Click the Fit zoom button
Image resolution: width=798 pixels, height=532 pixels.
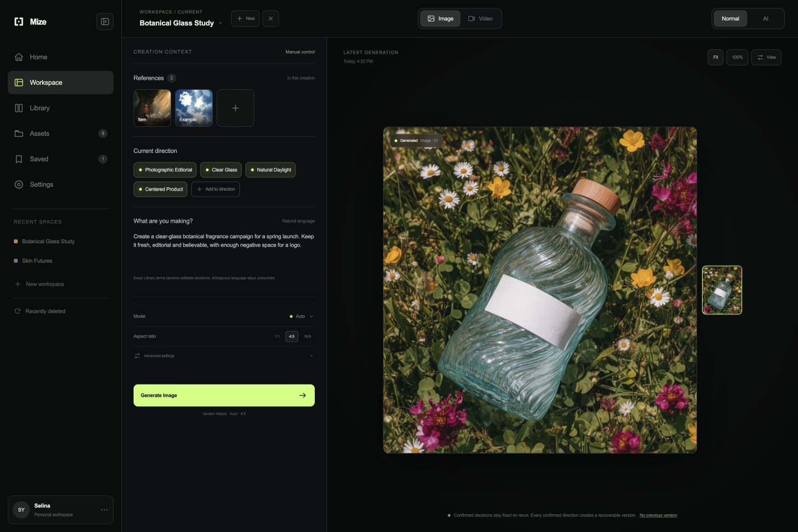tap(715, 57)
